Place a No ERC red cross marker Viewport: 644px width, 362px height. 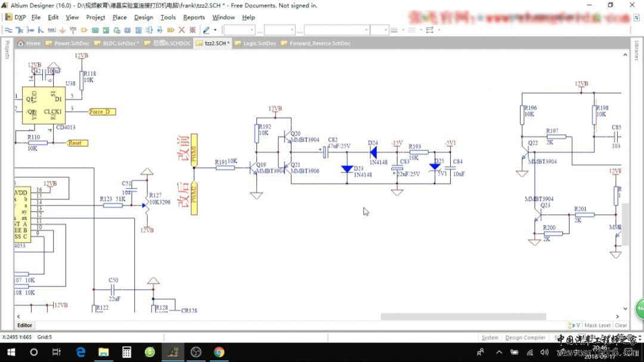(x=181, y=30)
